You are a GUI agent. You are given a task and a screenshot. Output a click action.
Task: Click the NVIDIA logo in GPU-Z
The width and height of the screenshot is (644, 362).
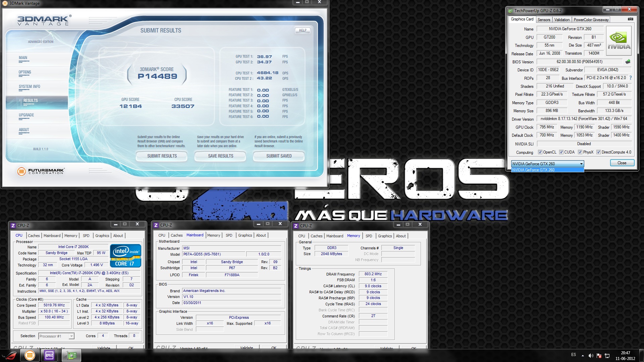click(619, 41)
